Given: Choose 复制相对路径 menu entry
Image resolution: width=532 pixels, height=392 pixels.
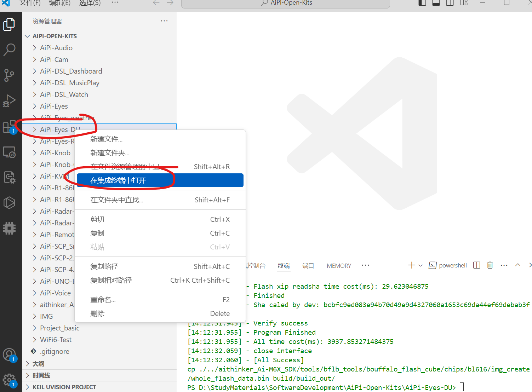Looking at the screenshot, I should point(160,280).
